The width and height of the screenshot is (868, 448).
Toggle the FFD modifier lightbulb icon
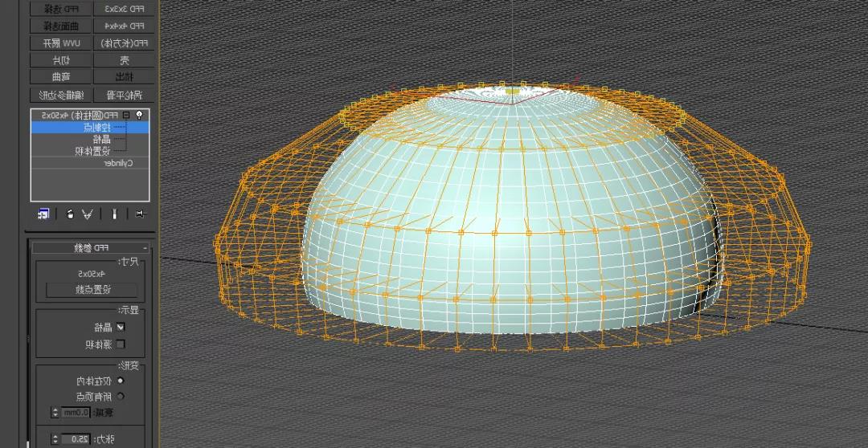pos(140,116)
